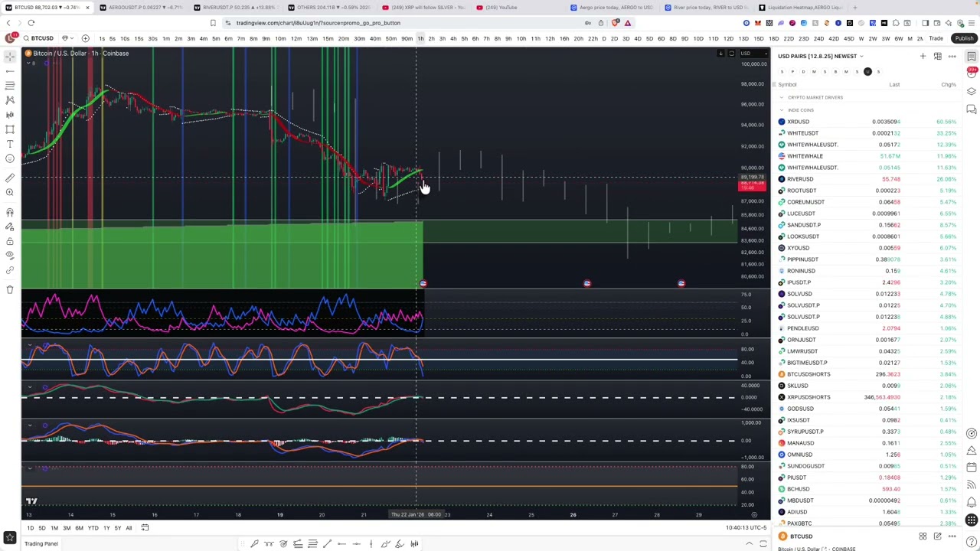Screen dimensions: 980x551
Task: Open watchlist advanced view icon
Action: click(x=937, y=56)
